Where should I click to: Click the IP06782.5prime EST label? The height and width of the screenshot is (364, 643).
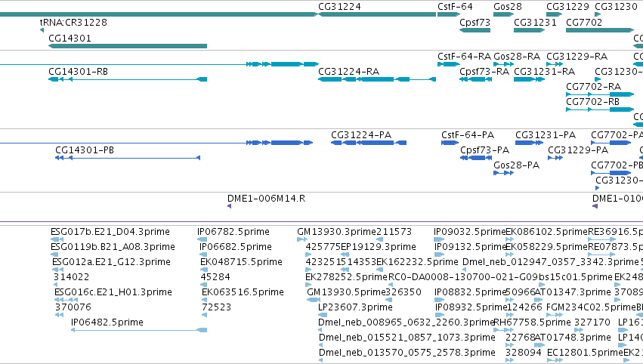coord(233,232)
